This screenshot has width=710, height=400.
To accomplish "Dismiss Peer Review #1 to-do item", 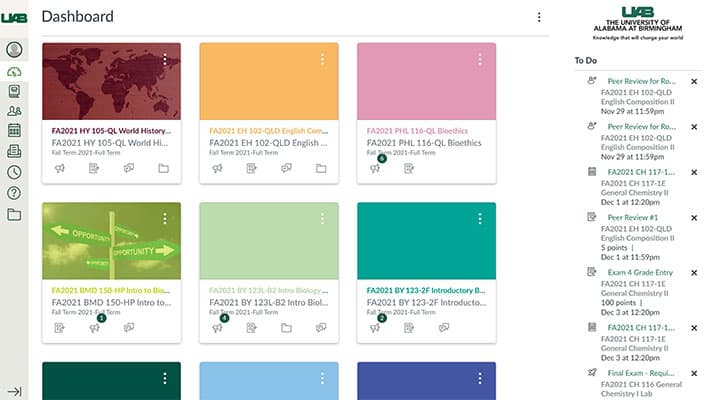I will [694, 218].
